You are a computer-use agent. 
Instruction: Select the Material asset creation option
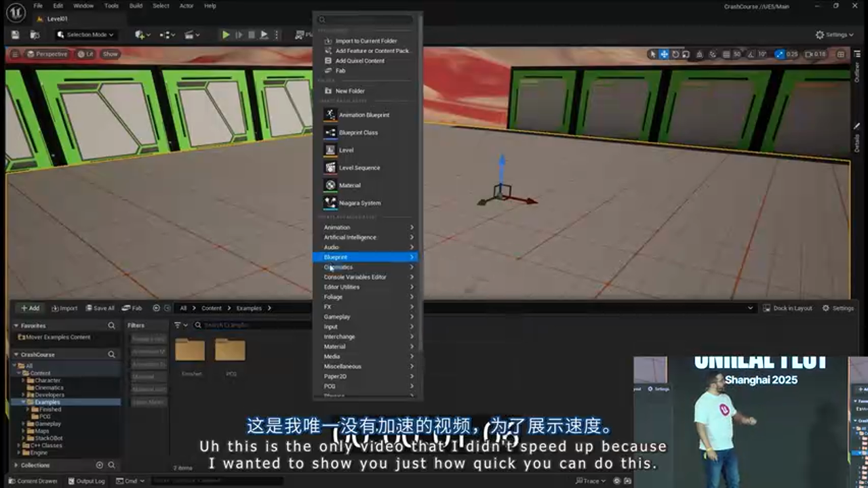click(350, 185)
